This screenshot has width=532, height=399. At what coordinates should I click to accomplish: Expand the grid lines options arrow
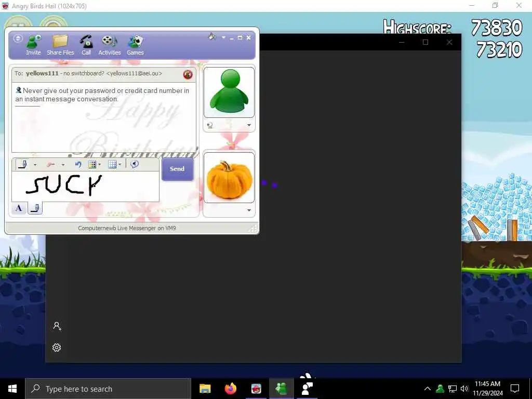pyautogui.click(x=120, y=165)
